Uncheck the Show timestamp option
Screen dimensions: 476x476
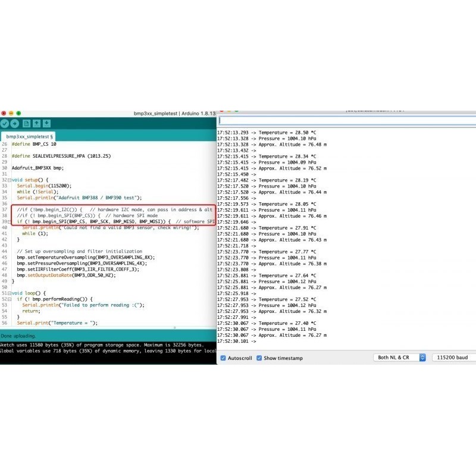click(x=259, y=358)
